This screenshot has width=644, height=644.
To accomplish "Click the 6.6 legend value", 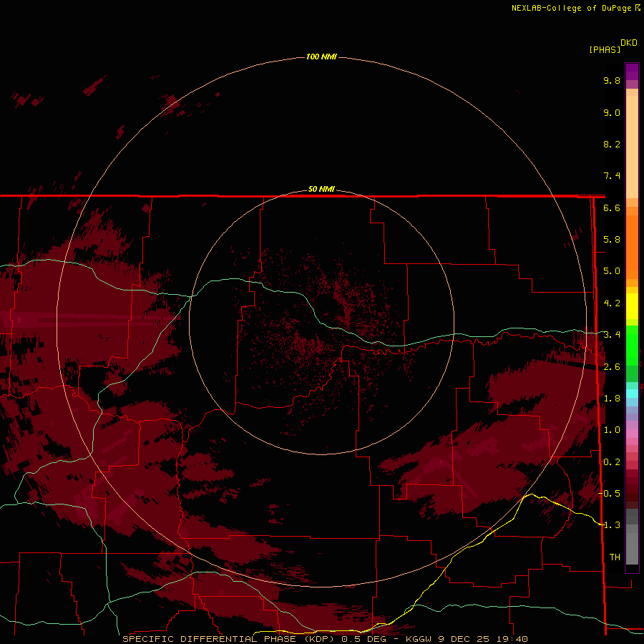I will tap(612, 208).
